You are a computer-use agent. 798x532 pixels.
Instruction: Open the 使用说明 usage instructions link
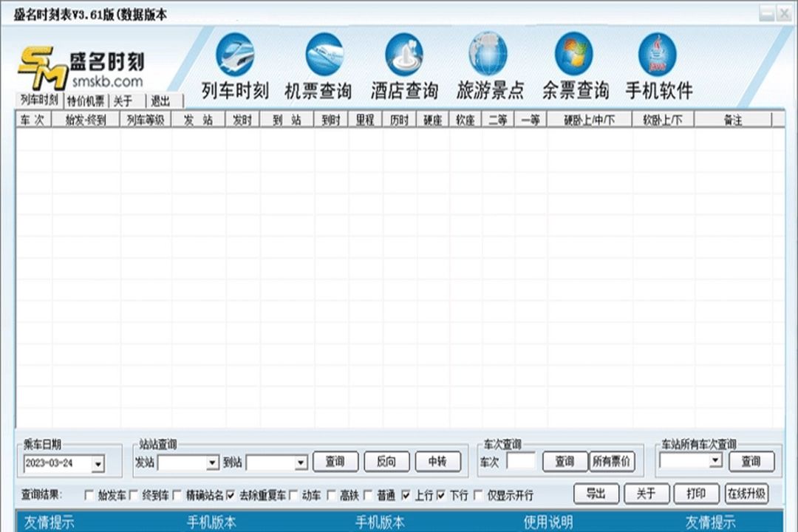(549, 520)
